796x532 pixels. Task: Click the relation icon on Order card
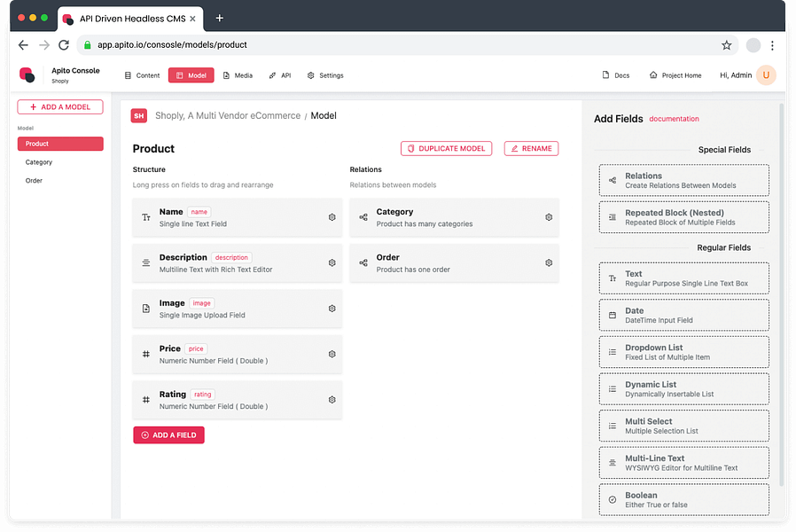point(363,263)
